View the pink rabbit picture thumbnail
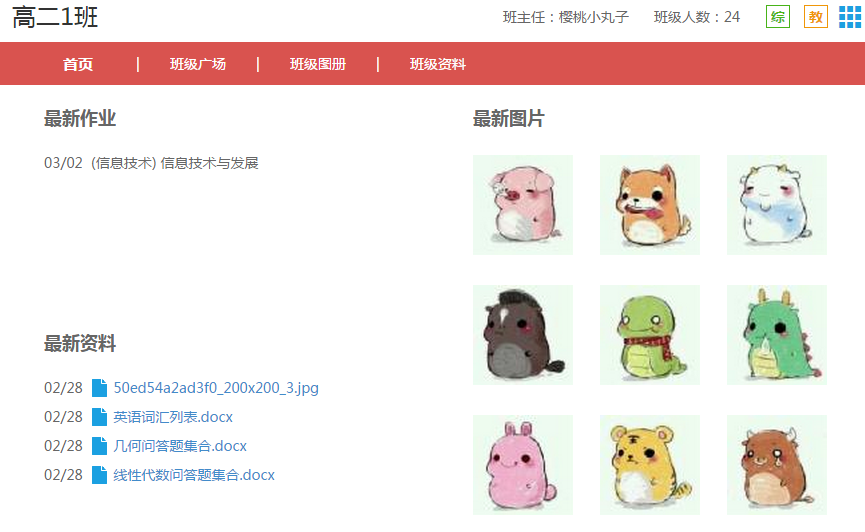The height and width of the screenshot is (532, 865). (x=523, y=465)
